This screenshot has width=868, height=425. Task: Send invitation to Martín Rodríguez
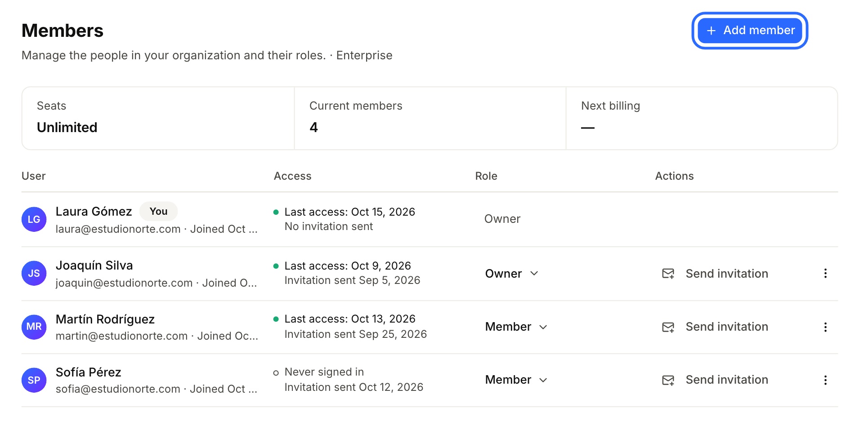point(715,327)
